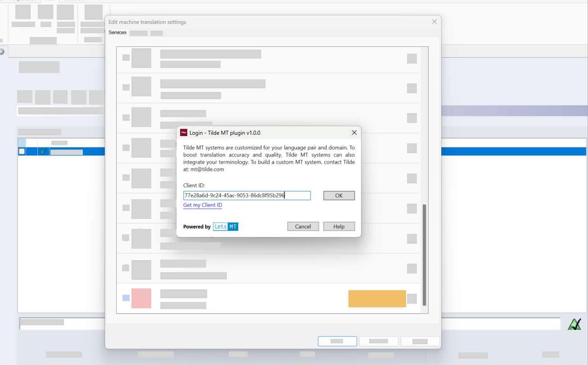Screen dimensions: 588x365
Task: Click the services list vertical scrollbar
Action: (424, 255)
